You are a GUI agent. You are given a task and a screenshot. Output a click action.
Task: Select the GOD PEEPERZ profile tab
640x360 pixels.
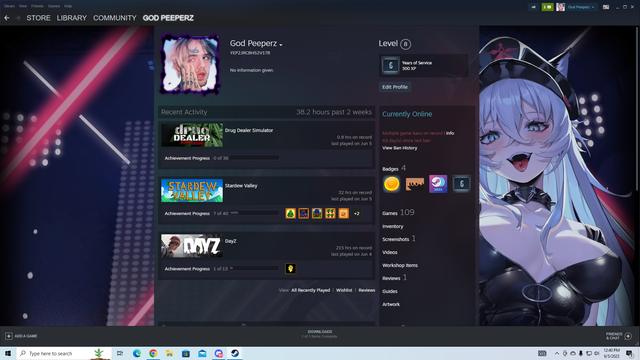coord(168,18)
